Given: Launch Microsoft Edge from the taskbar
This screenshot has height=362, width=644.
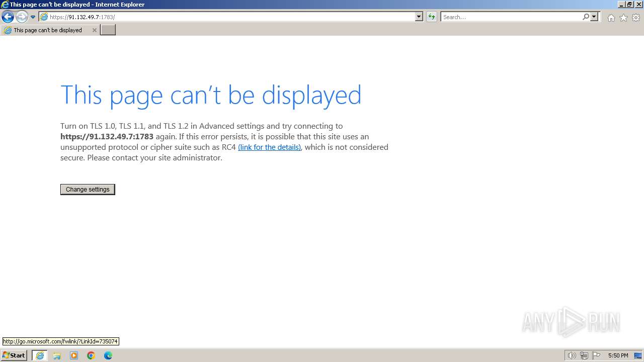Looking at the screenshot, I should coord(108,355).
